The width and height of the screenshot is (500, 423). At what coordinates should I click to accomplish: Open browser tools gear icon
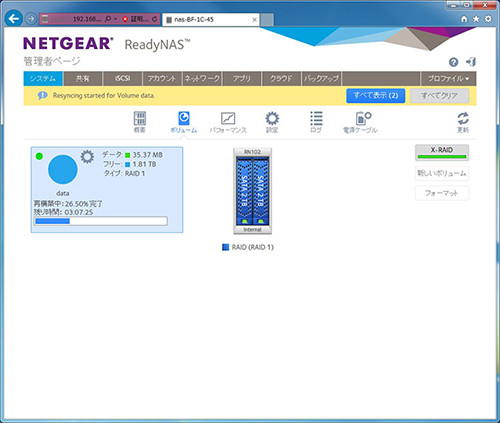click(x=488, y=19)
